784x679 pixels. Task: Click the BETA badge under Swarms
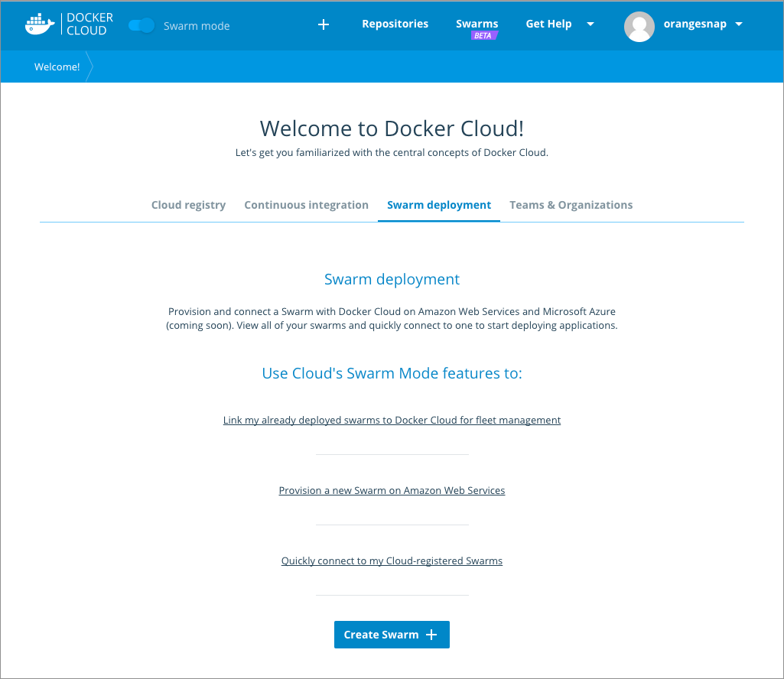pos(483,36)
